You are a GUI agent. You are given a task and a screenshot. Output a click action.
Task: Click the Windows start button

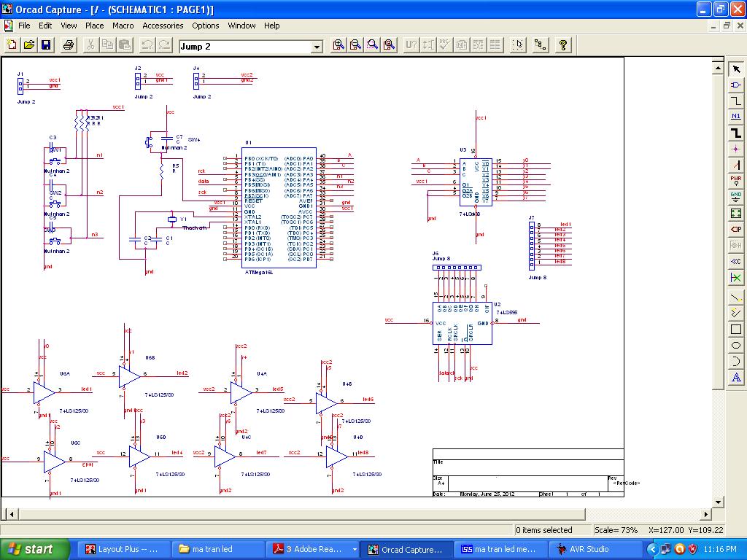pos(34,549)
